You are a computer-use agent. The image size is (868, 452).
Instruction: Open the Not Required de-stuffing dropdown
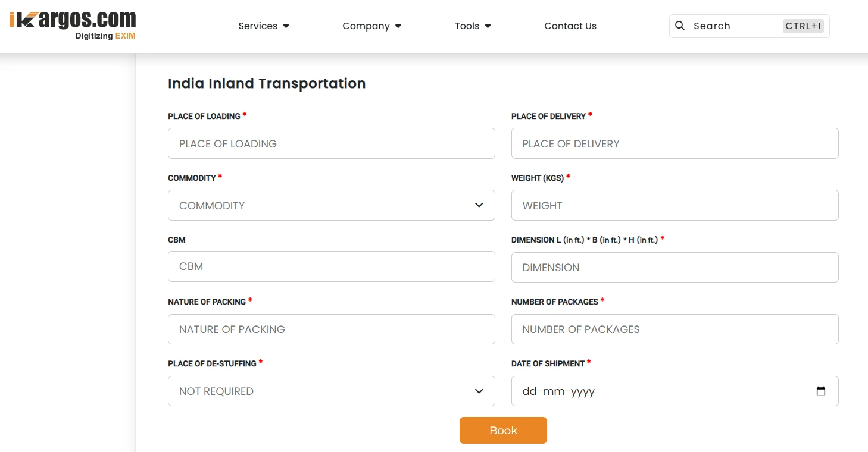(321, 391)
